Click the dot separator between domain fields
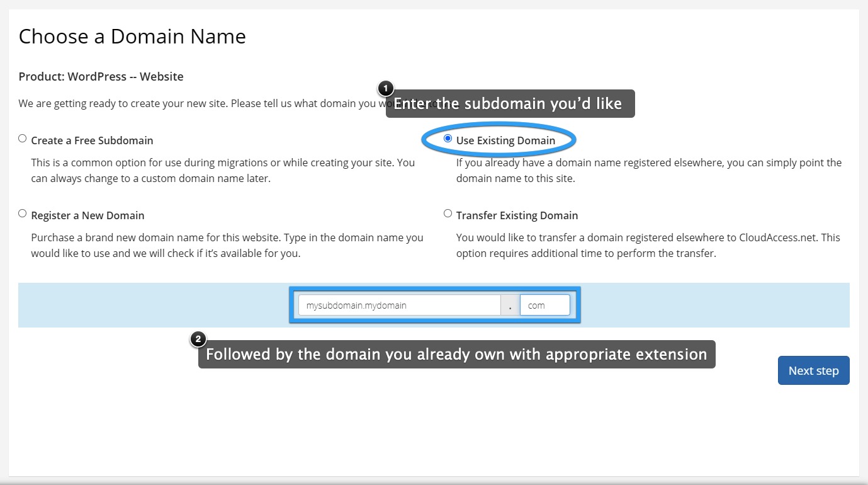868x485 pixels. click(x=510, y=305)
